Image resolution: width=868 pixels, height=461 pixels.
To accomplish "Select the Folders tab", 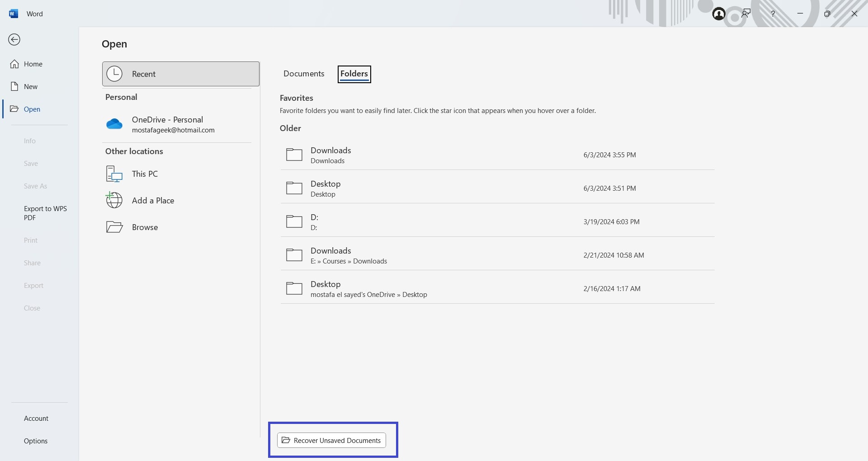I will tap(354, 74).
